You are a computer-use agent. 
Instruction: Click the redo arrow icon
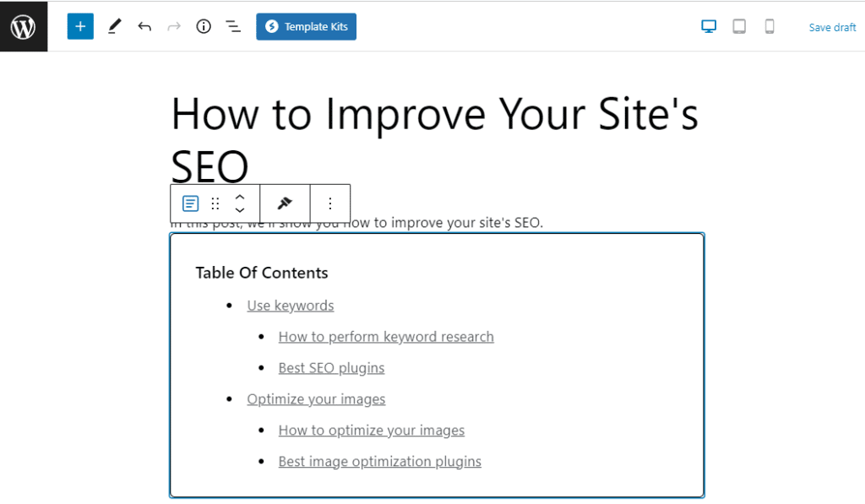point(174,26)
